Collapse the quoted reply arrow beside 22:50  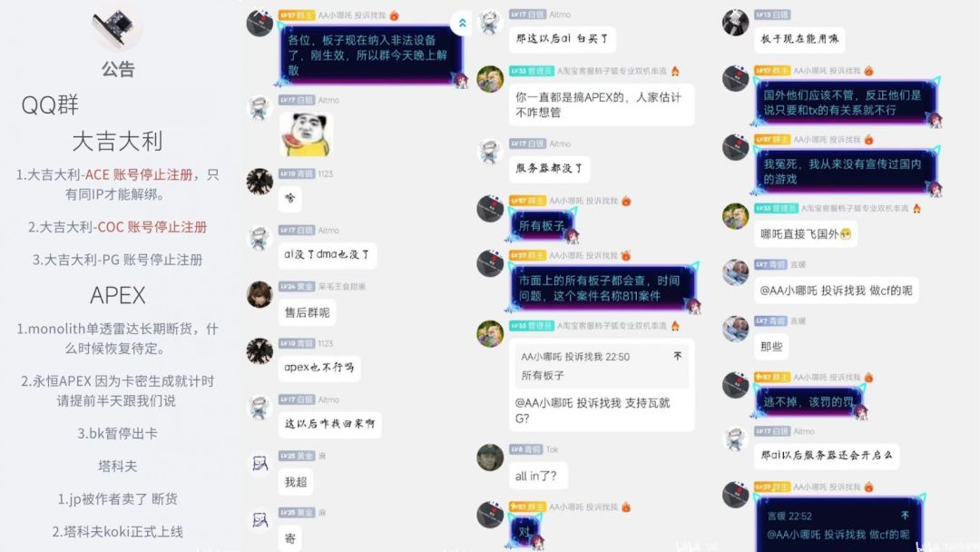tap(678, 356)
